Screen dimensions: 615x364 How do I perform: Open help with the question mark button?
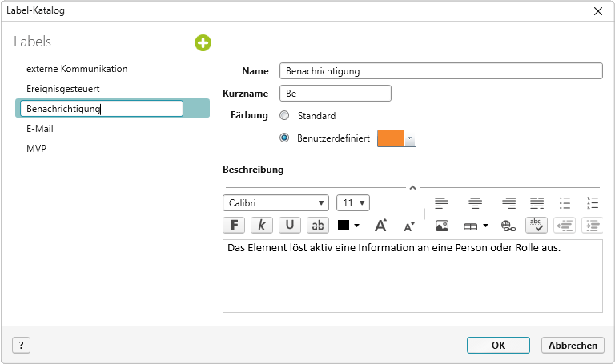pyautogui.click(x=21, y=345)
